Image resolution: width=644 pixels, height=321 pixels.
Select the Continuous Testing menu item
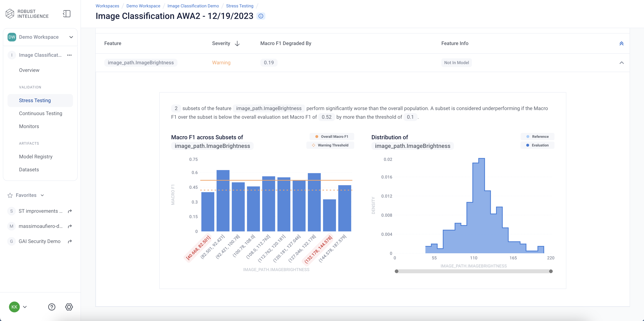[x=40, y=113]
